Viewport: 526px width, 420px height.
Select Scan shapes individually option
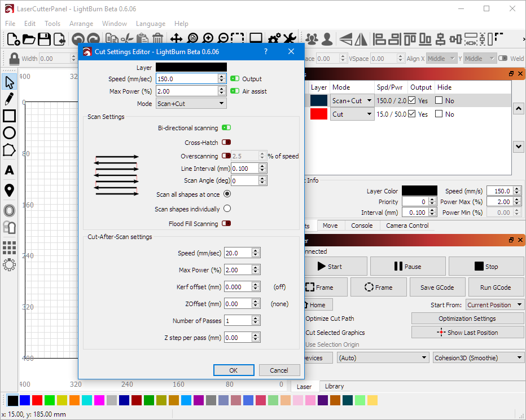[x=227, y=209]
